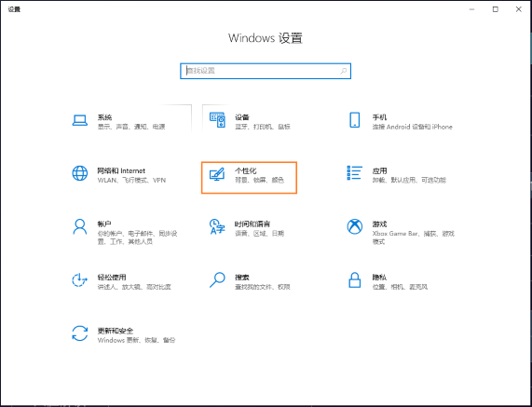532x407 pixels.
Task: Click the '讲述人、放大镜、高对比度' description
Action: [134, 287]
